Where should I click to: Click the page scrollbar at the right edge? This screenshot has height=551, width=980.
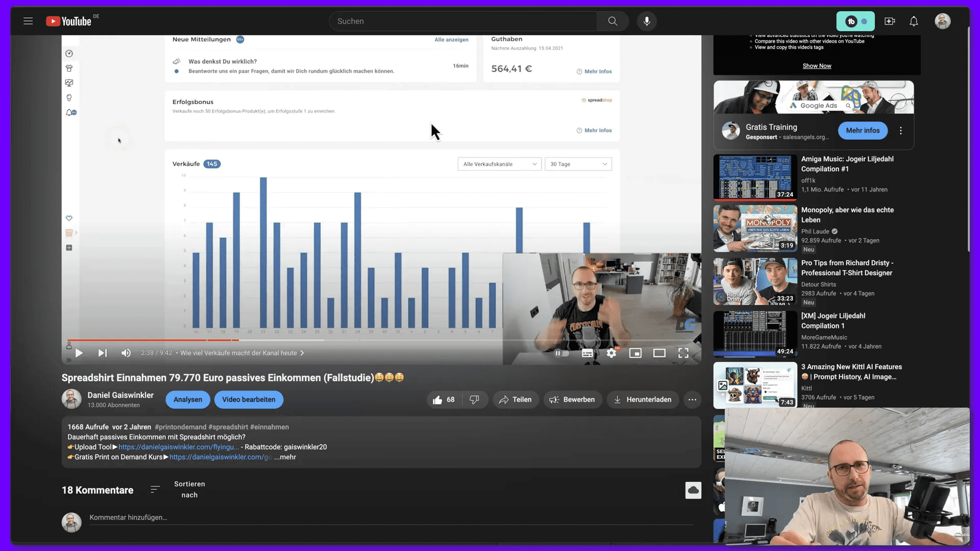click(x=968, y=139)
